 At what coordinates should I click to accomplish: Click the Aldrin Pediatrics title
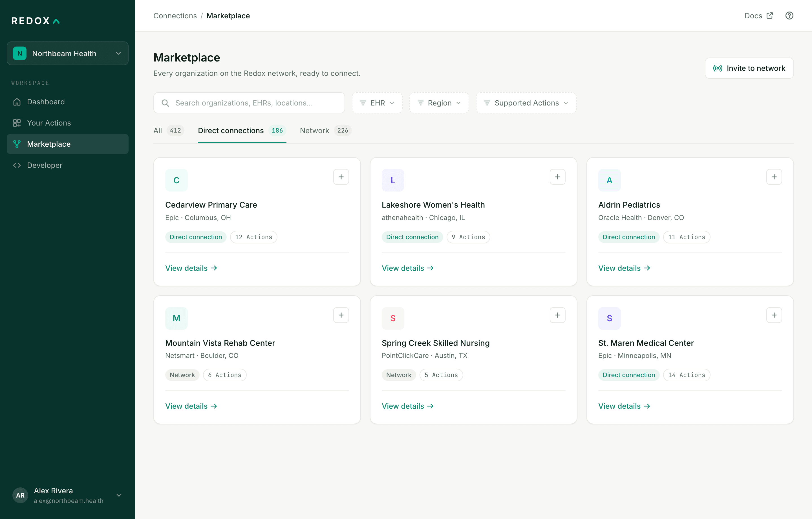629,205
